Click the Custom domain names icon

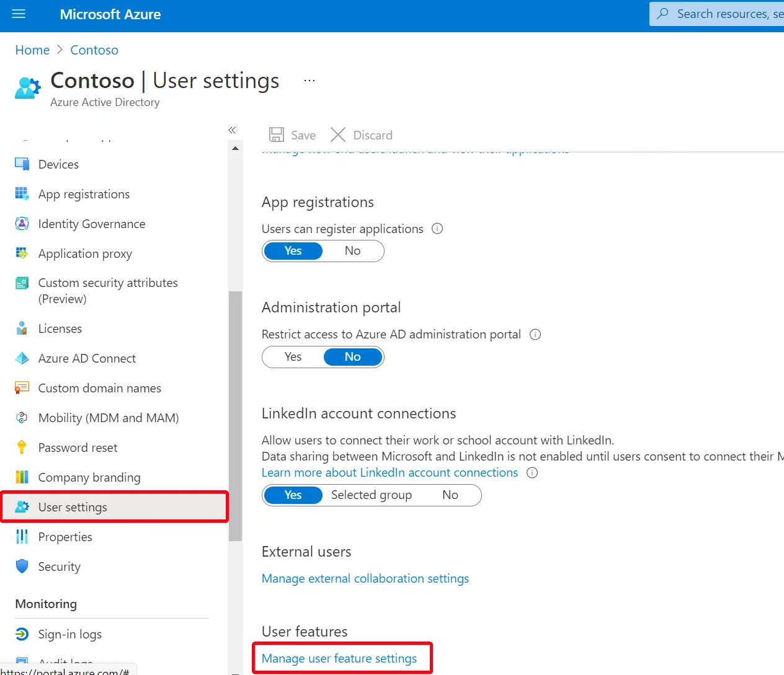(x=22, y=387)
